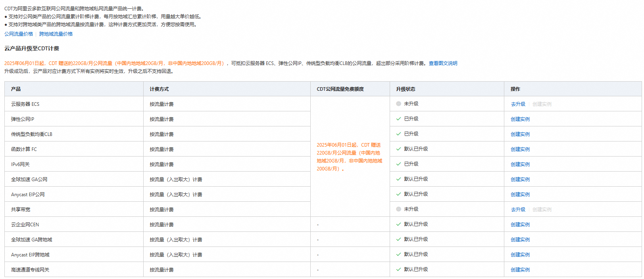The width and height of the screenshot is (644, 279).
Task: Click the 计费方式 column header
Action: coord(227,89)
